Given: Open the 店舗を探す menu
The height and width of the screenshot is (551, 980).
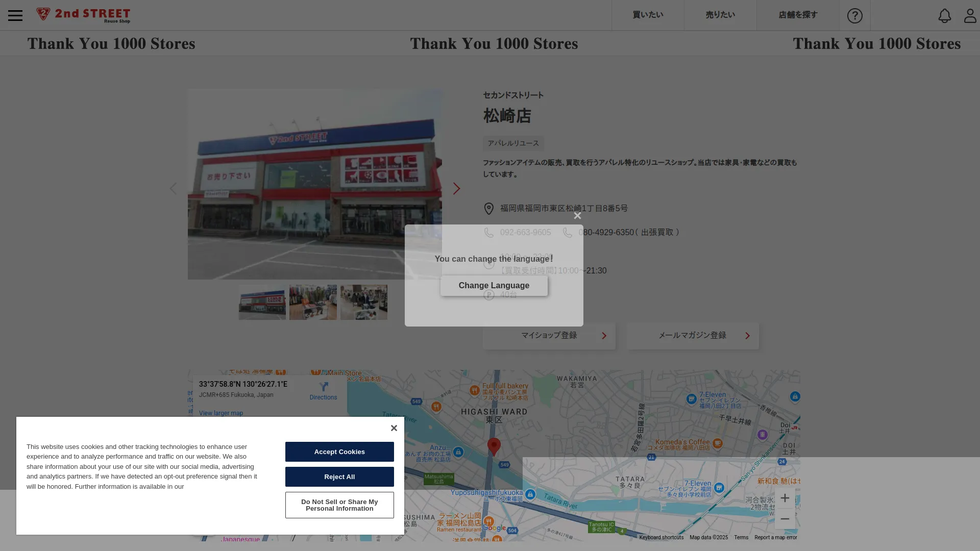Looking at the screenshot, I should coord(798,15).
